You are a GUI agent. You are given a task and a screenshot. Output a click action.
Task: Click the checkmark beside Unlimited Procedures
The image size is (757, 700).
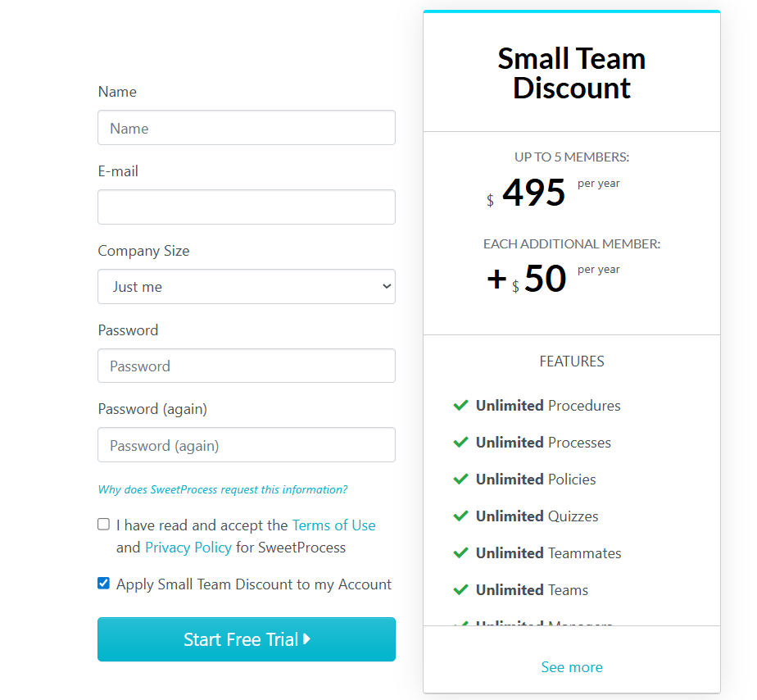click(x=460, y=405)
